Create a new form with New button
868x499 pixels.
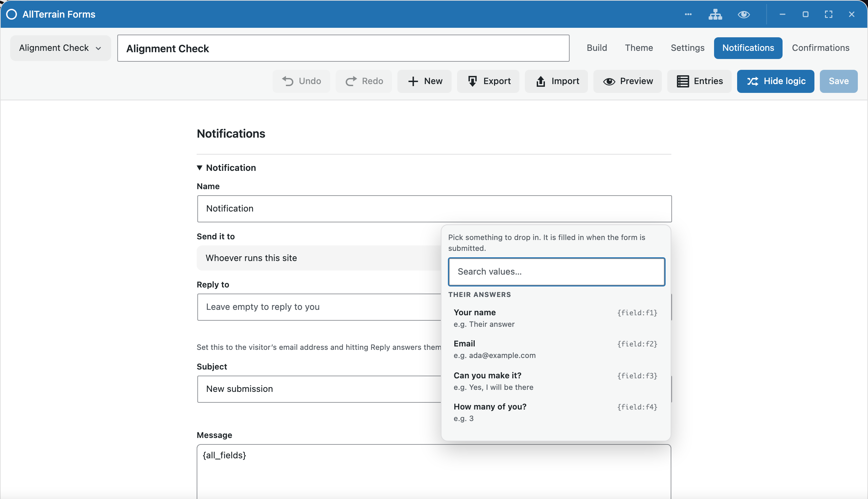pos(424,81)
